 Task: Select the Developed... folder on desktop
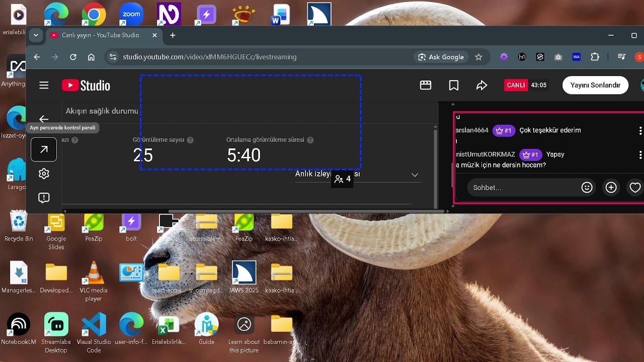(x=56, y=278)
